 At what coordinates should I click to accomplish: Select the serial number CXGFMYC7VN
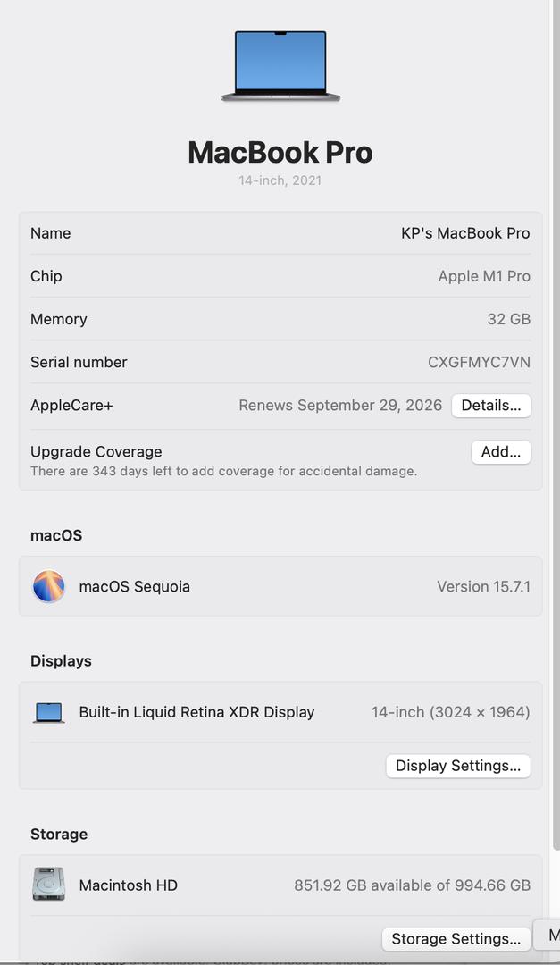[479, 363]
